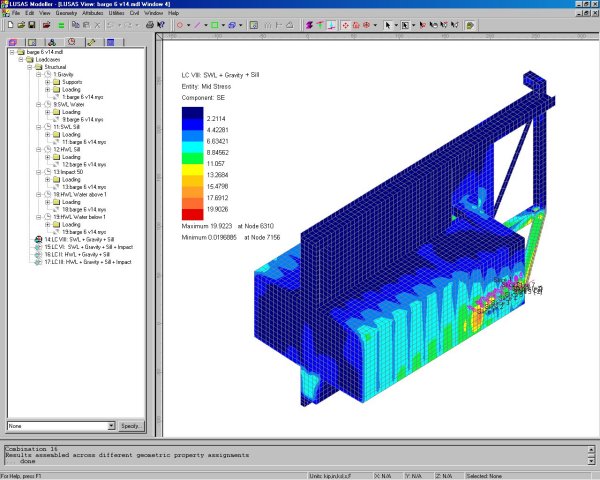The image size is (600, 480).
Task: Open the None dropdown below the tree
Action: click(x=110, y=426)
